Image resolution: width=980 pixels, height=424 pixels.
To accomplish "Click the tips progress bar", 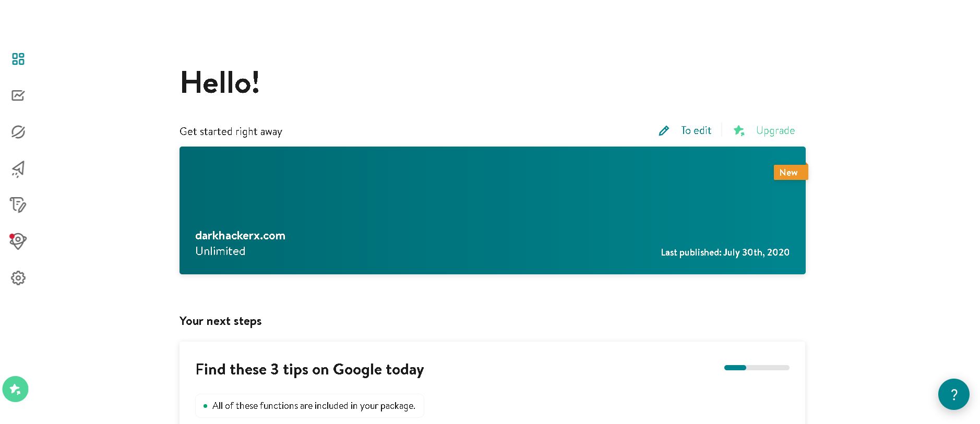I will point(757,368).
